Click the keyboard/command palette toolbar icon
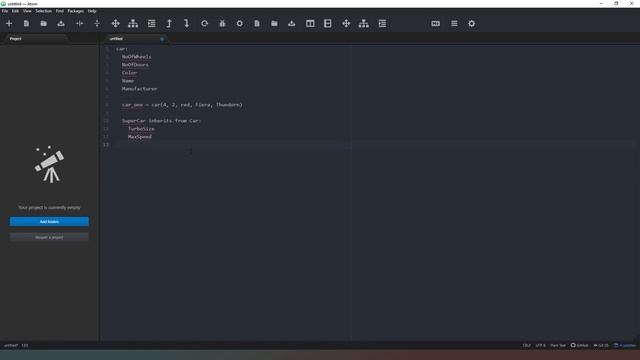Viewport: 640px width, 360px height. tap(436, 24)
